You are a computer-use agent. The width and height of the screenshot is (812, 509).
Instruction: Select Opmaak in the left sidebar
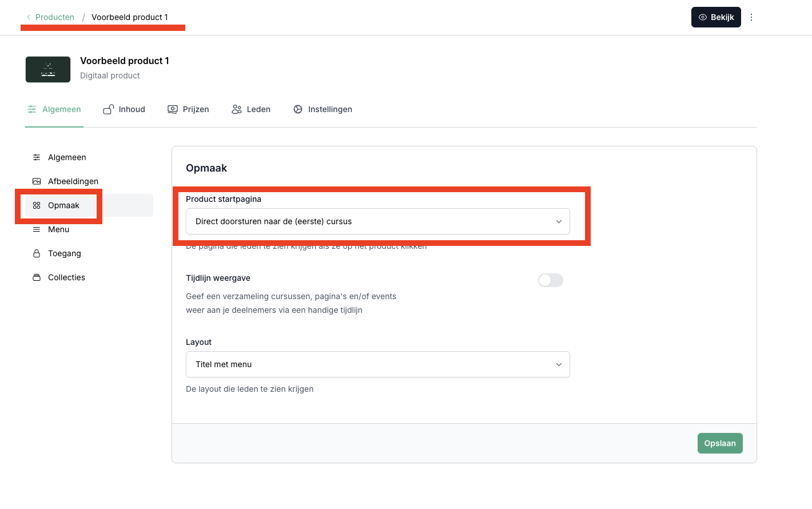point(63,205)
